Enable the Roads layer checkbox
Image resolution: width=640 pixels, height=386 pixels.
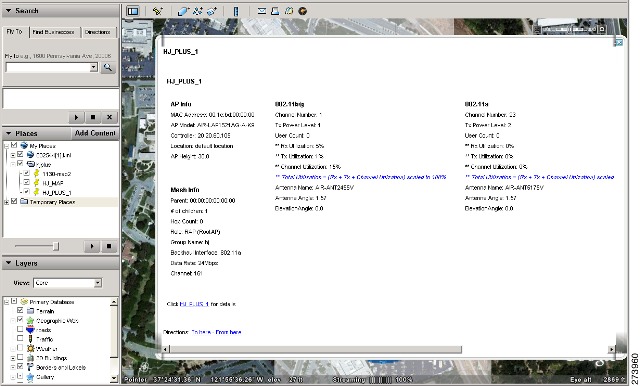[x=20, y=329]
